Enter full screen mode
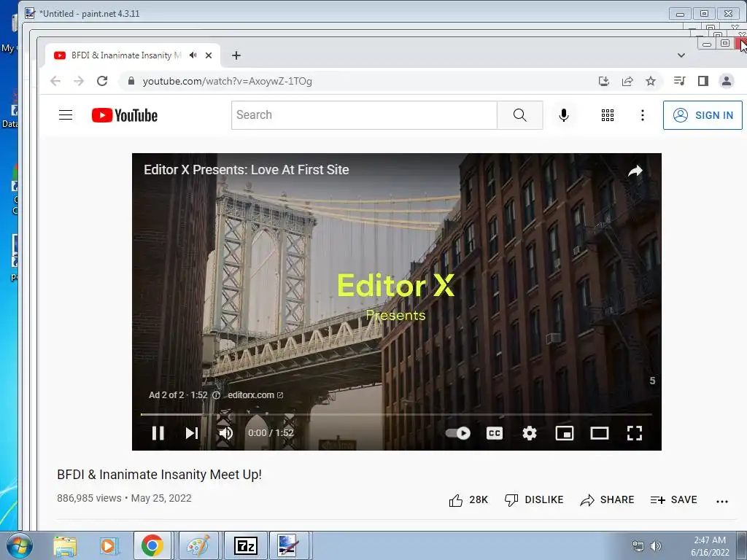Viewport: 747px width, 560px height. click(x=635, y=433)
